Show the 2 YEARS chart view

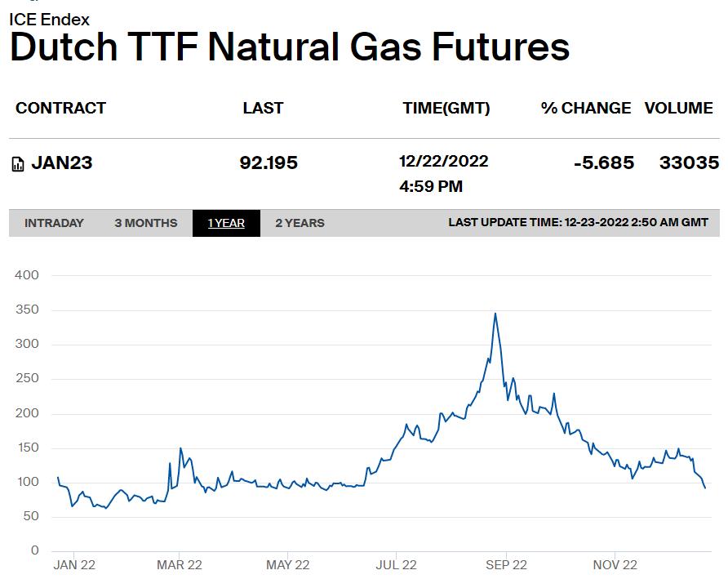(300, 223)
